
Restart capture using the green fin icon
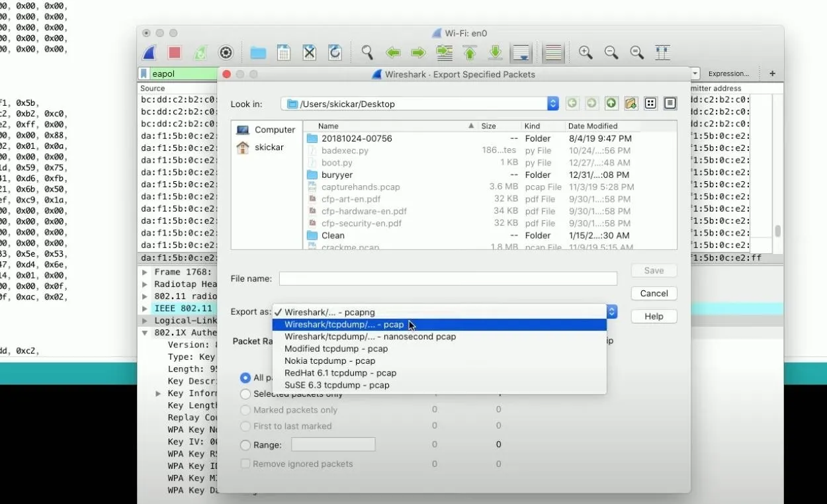pos(200,53)
